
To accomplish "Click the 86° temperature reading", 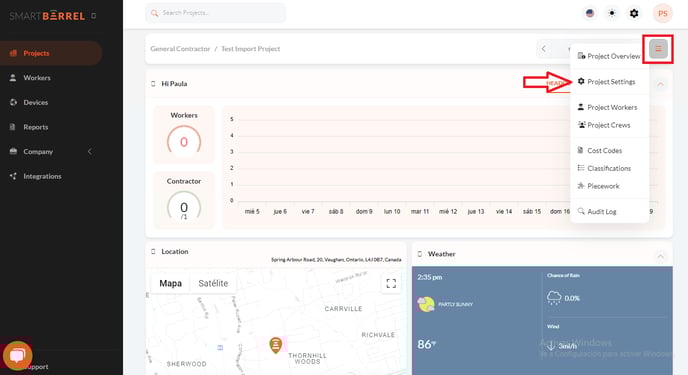I will (x=426, y=344).
